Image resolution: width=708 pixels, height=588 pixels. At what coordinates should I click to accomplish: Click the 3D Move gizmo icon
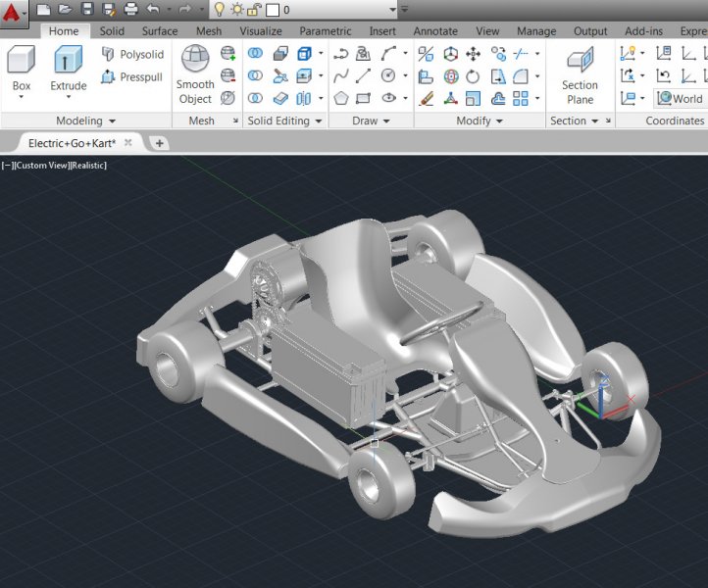(450, 54)
